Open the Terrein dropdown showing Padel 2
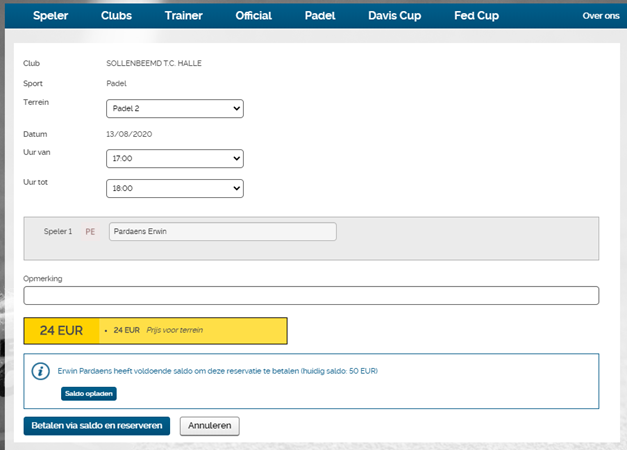Screen dimensions: 627x450 174,108
